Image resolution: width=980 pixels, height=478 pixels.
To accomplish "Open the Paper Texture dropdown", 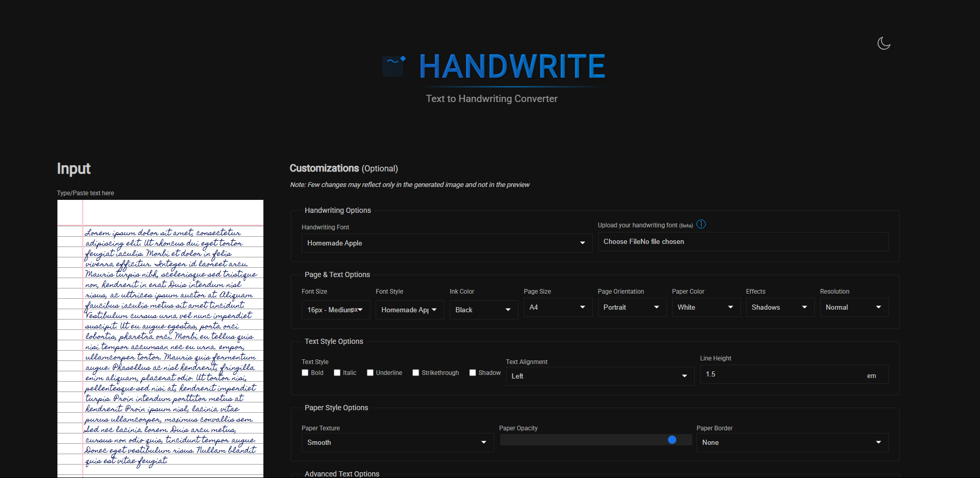I will tap(397, 442).
